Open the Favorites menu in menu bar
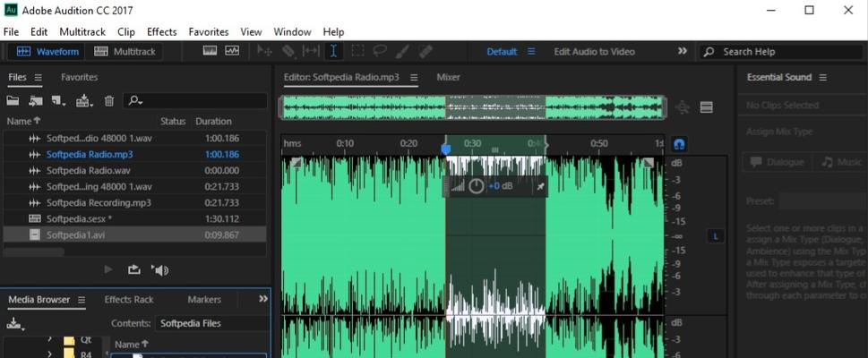868x358 pixels. [x=209, y=31]
